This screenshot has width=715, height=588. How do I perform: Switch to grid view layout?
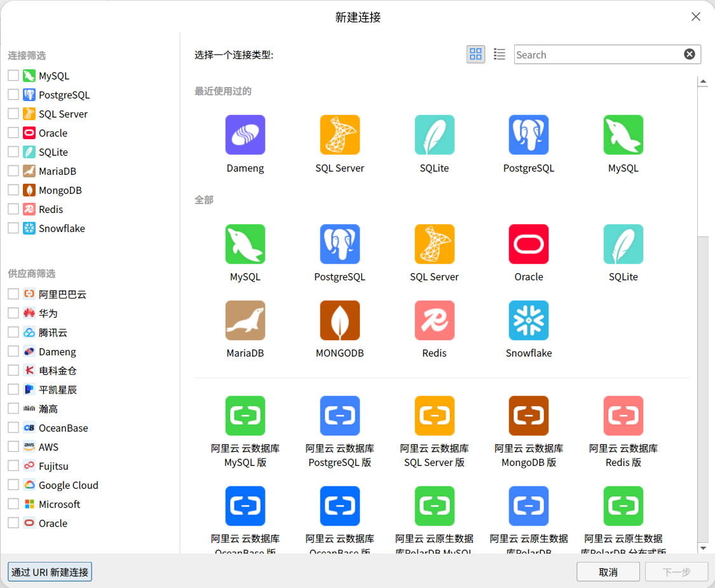(x=475, y=55)
